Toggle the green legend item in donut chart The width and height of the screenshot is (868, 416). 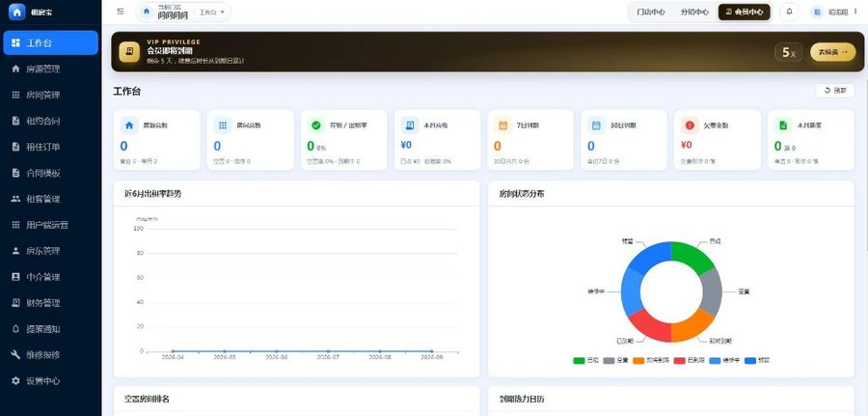coord(585,361)
